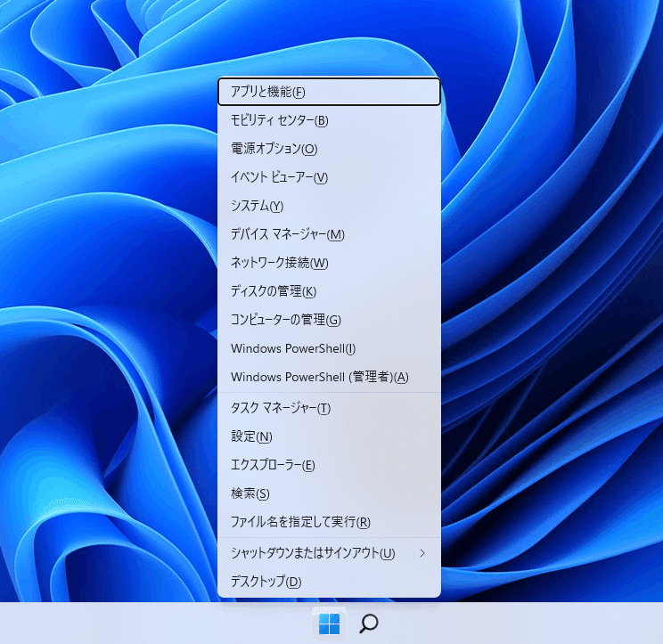This screenshot has width=663, height=644.
Task: Open ディスクの管理(K)
Action: pyautogui.click(x=329, y=291)
